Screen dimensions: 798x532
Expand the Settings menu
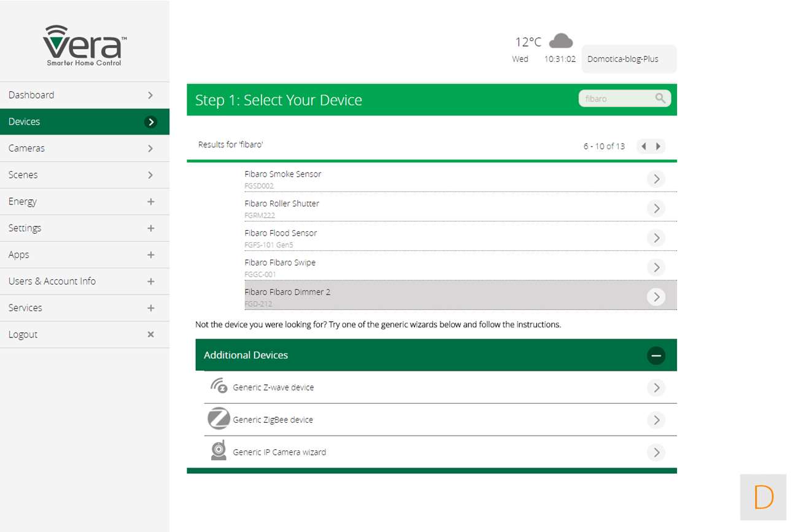pyautogui.click(x=150, y=228)
